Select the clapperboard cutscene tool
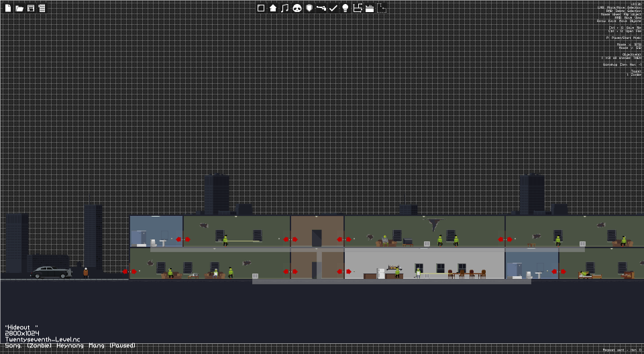644x354 pixels. pyautogui.click(x=370, y=8)
